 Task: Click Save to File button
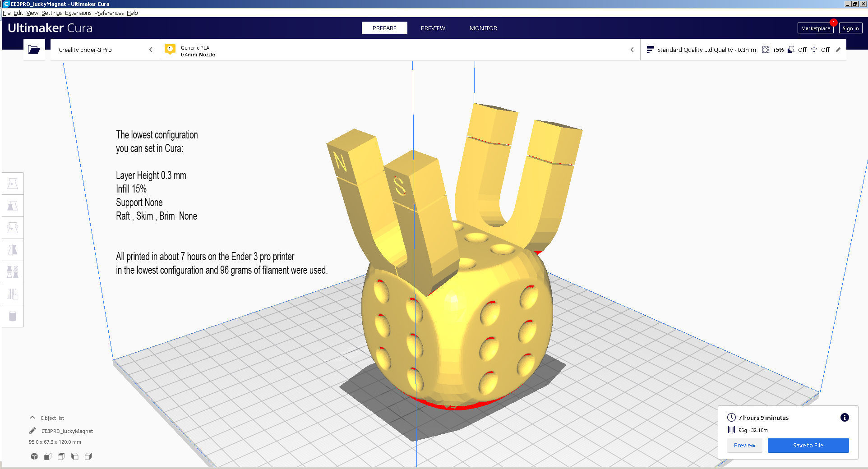(x=808, y=445)
